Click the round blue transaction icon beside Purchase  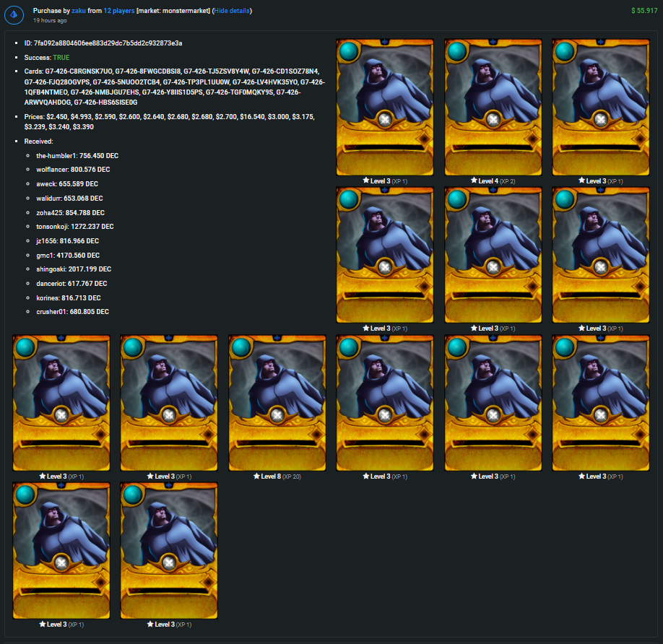[14, 14]
